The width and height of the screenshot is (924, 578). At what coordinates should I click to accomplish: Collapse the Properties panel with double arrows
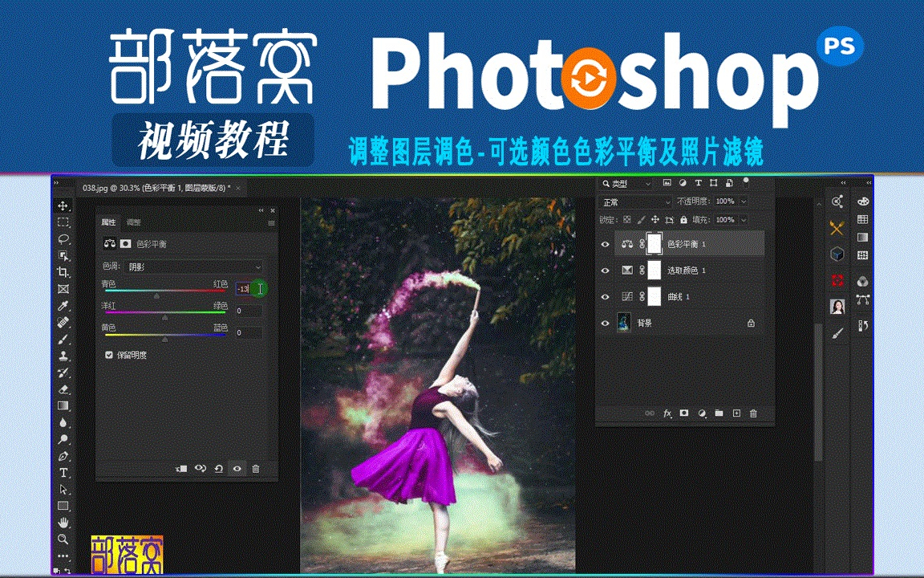coord(261,210)
